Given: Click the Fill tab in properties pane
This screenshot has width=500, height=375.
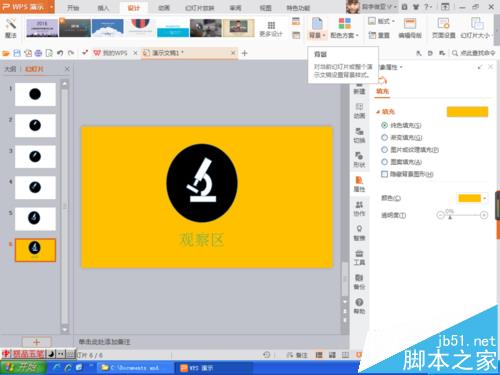Looking at the screenshot, I should 382,91.
